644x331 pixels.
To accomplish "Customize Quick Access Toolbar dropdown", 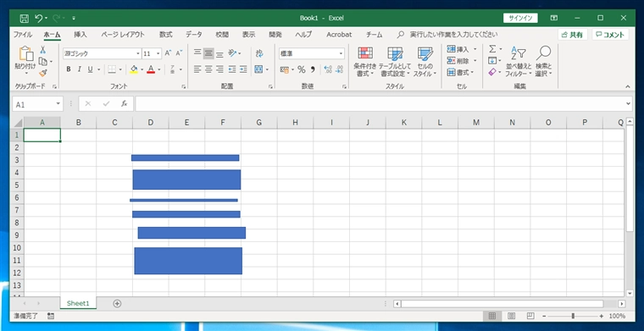I will [74, 18].
